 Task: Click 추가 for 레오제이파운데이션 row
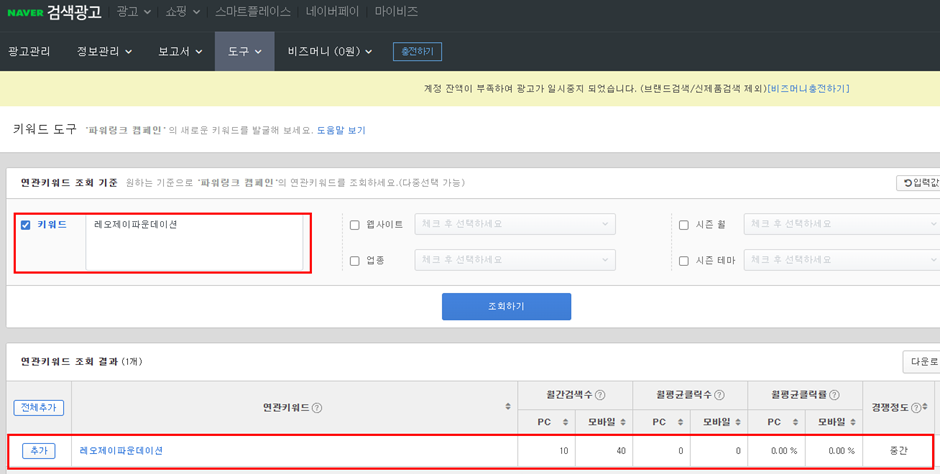38,451
